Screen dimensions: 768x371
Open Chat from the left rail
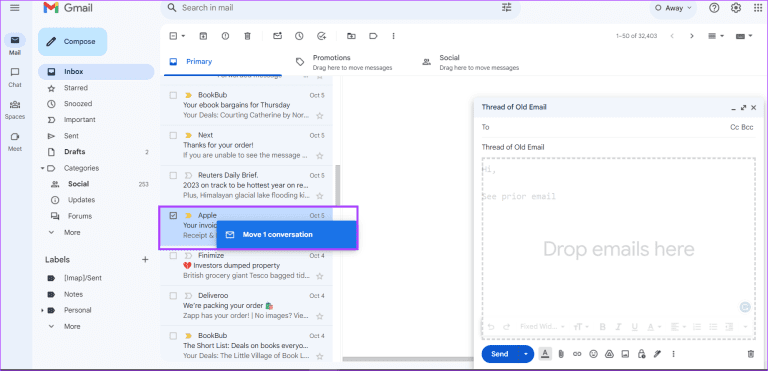(15, 77)
